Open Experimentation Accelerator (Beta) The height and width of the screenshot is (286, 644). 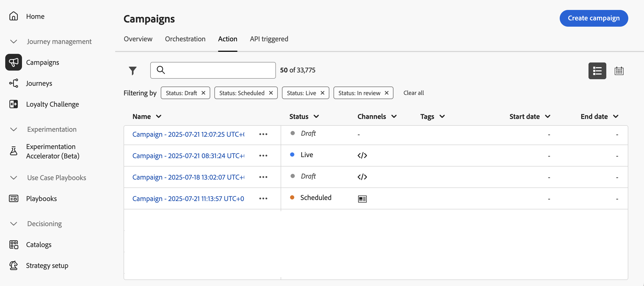tap(52, 151)
